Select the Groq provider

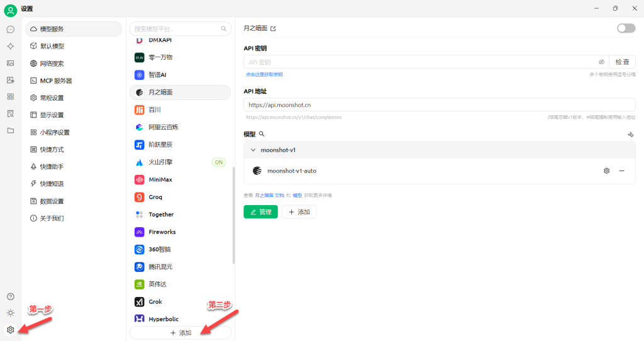pyautogui.click(x=180, y=197)
